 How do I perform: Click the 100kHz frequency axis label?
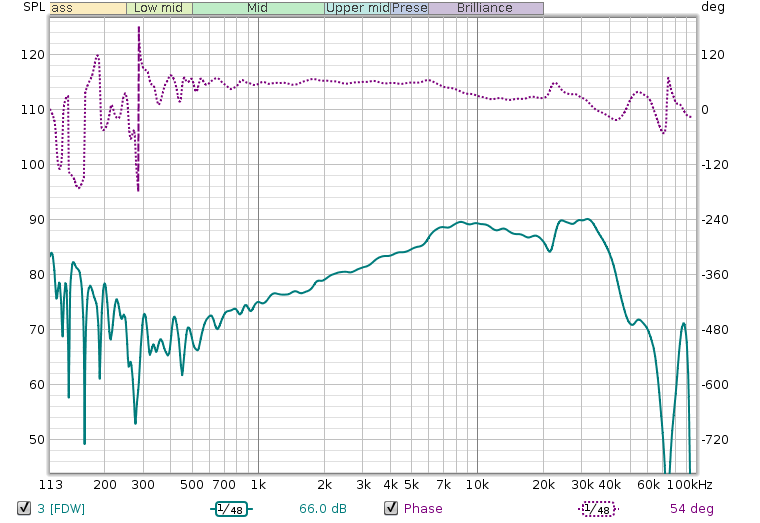click(690, 485)
